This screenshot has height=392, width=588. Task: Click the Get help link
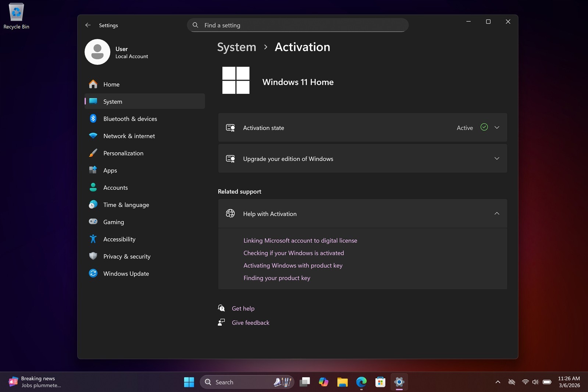pos(243,309)
